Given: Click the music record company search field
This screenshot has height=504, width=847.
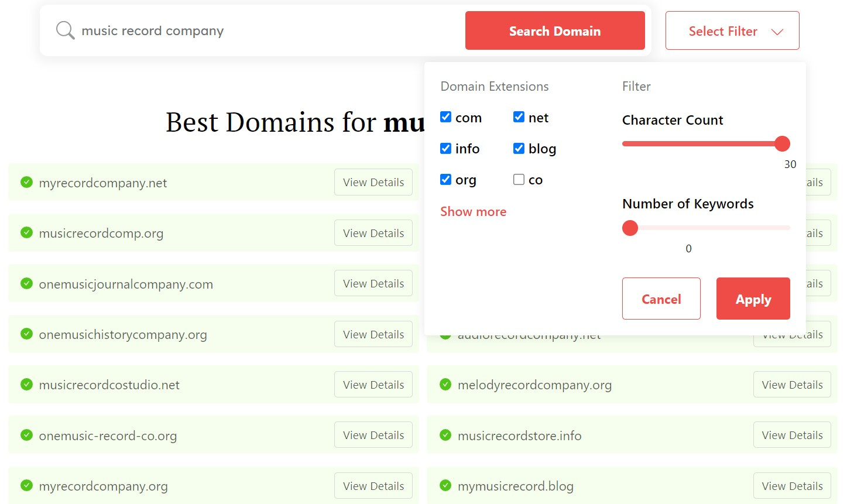Looking at the screenshot, I should coord(269,30).
